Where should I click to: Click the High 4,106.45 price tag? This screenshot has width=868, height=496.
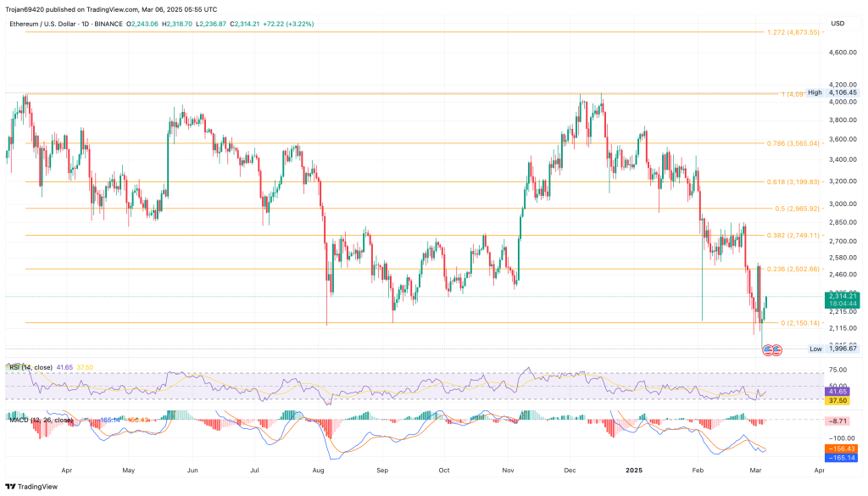(x=832, y=93)
